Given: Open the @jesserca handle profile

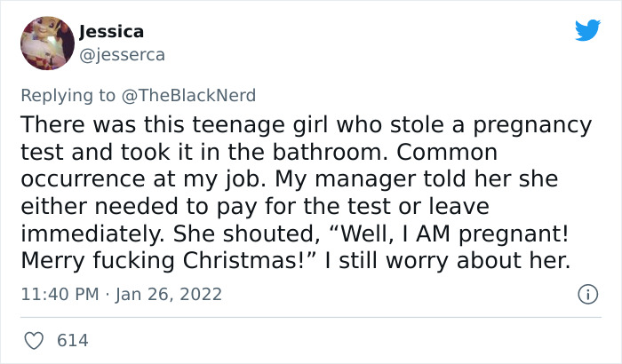Looking at the screenshot, I should [x=121, y=55].
